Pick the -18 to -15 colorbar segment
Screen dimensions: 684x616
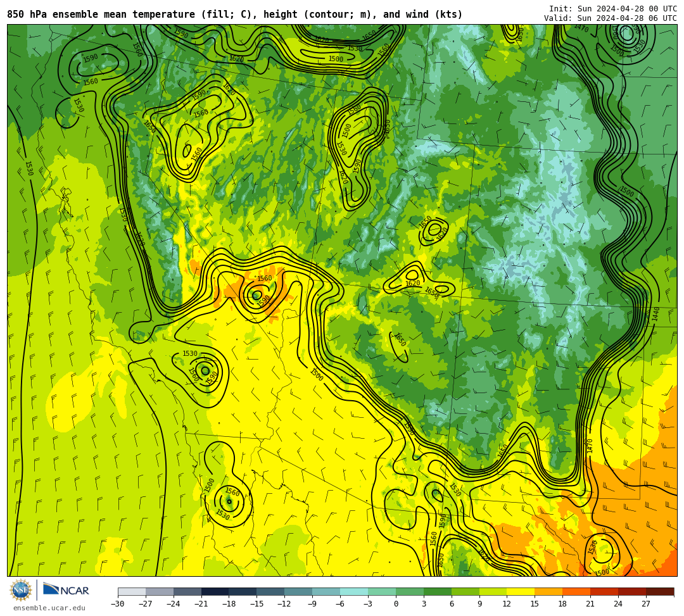[243, 591]
